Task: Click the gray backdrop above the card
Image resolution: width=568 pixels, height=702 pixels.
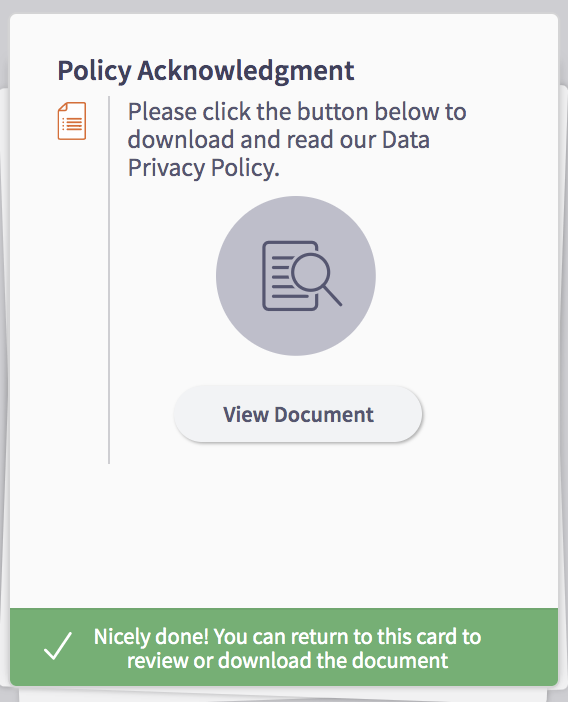Action: point(284,6)
